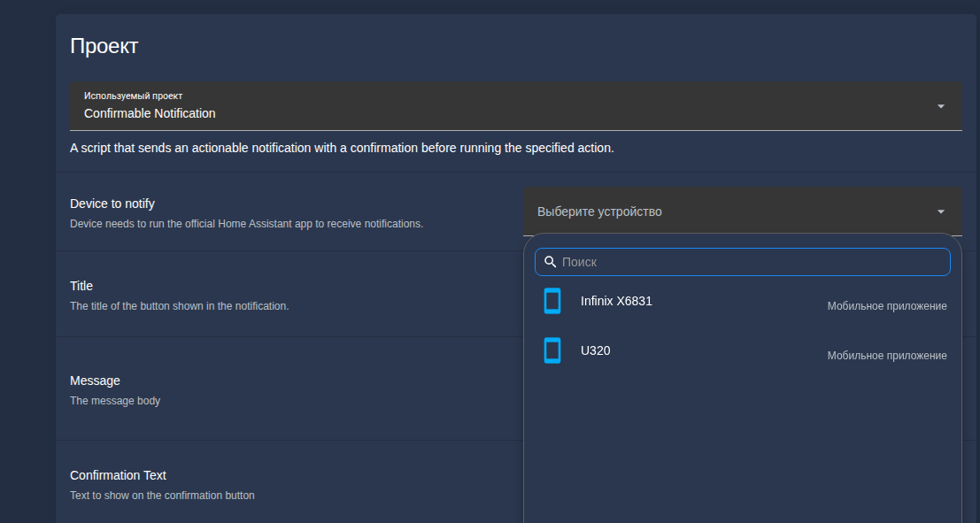Click the phone icon beside U320

(552, 350)
